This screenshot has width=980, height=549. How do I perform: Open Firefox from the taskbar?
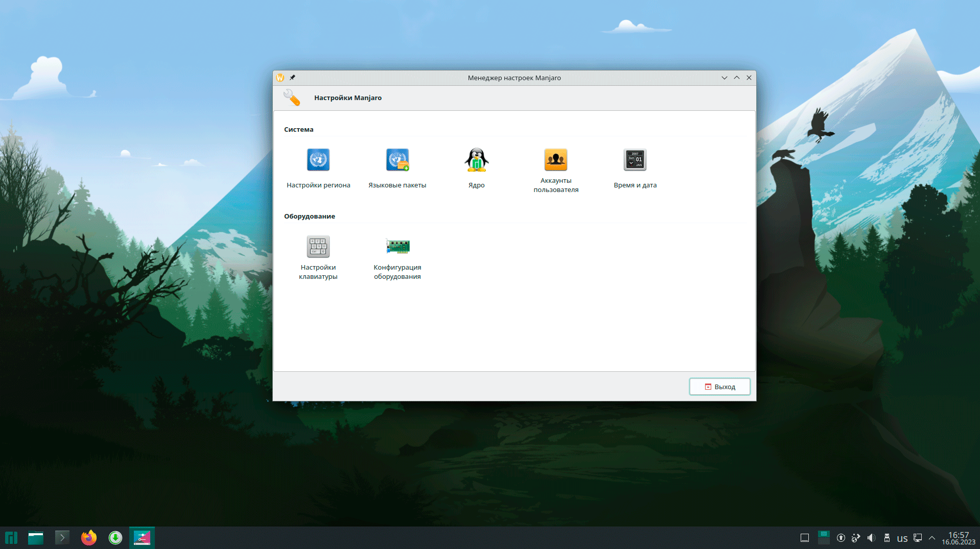coord(89,538)
